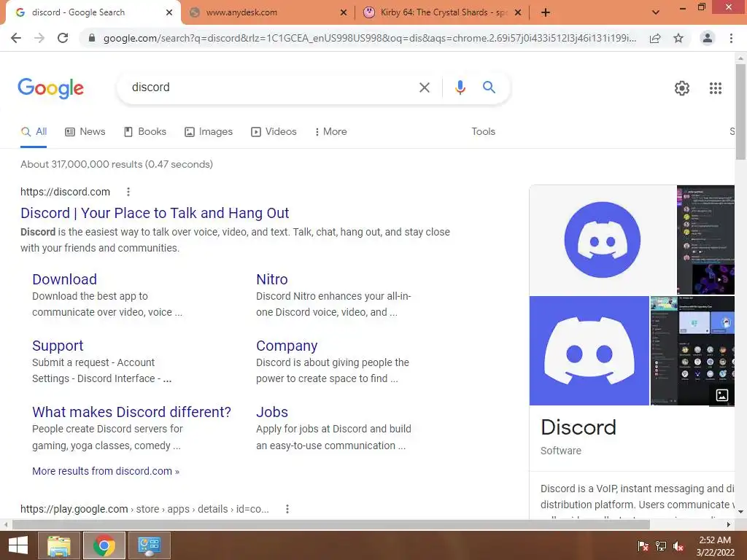The width and height of the screenshot is (747, 560).
Task: Open the control panel taskbar app
Action: pos(150,545)
